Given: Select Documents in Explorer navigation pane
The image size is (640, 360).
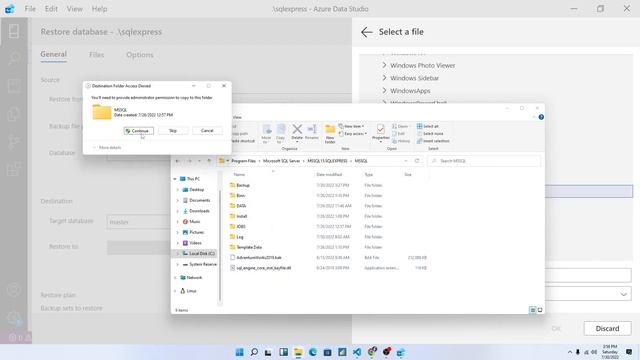Looking at the screenshot, I should click(200, 200).
